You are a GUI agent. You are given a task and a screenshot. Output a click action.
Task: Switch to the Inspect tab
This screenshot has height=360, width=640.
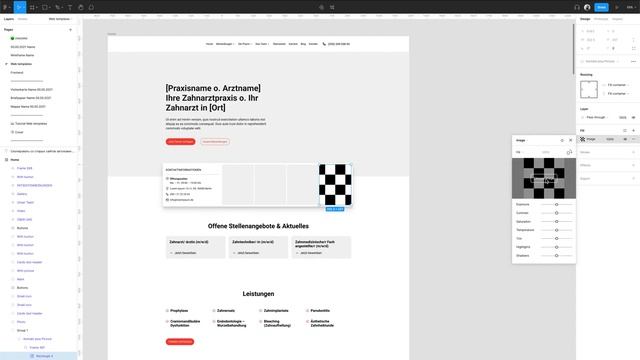click(x=617, y=19)
